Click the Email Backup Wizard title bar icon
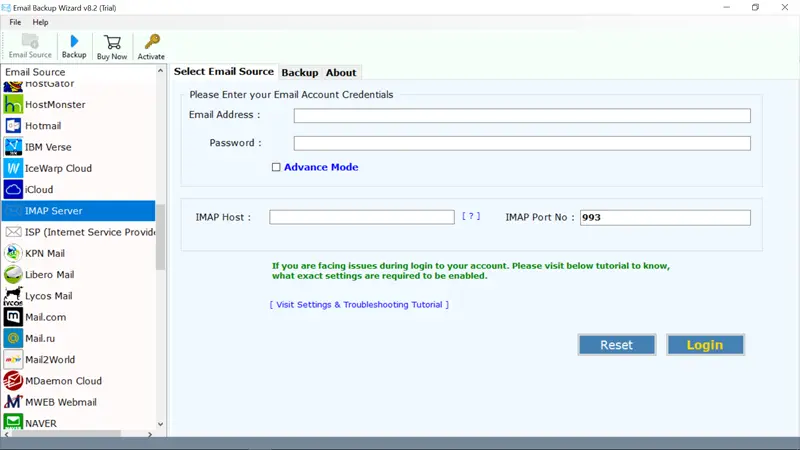The width and height of the screenshot is (800, 450). pyautogui.click(x=6, y=8)
